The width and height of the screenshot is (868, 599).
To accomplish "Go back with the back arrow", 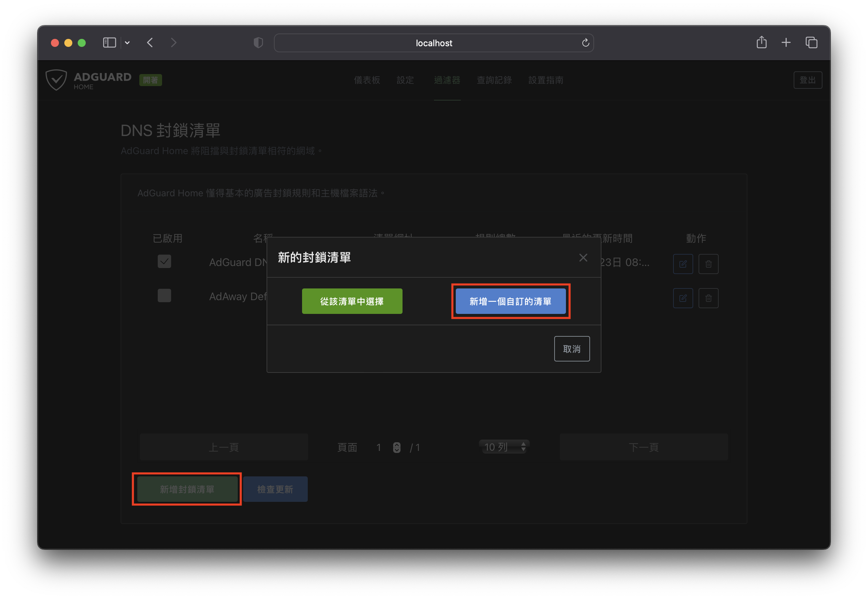I will click(x=150, y=43).
